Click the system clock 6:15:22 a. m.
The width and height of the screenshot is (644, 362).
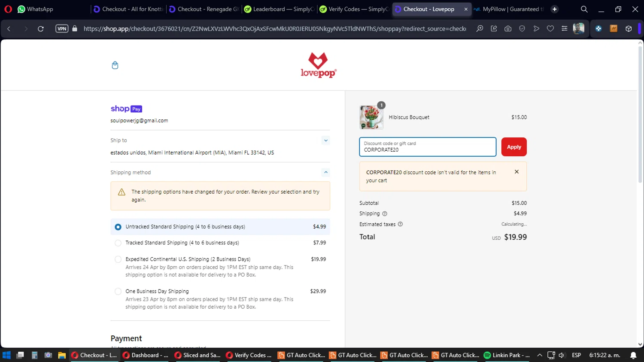pos(605,355)
